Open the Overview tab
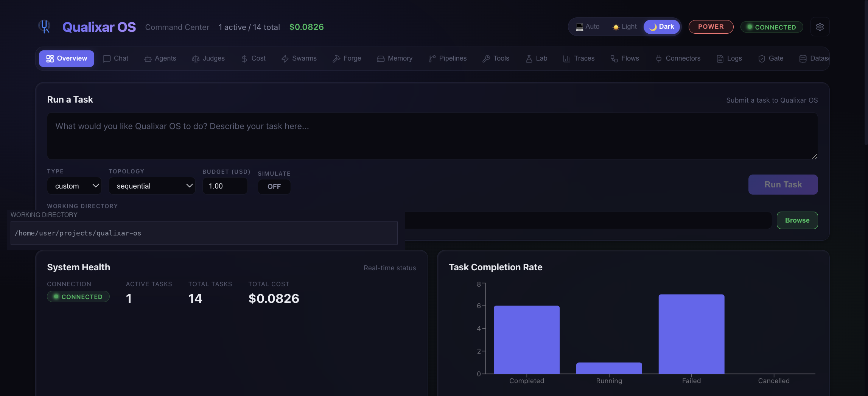This screenshot has height=396, width=868. [67, 59]
